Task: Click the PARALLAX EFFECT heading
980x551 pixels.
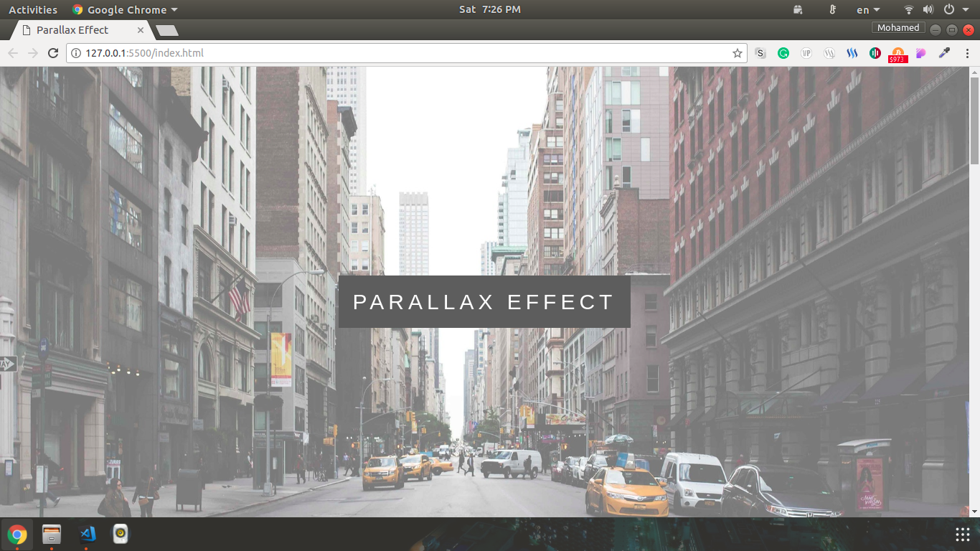Action: [x=484, y=302]
